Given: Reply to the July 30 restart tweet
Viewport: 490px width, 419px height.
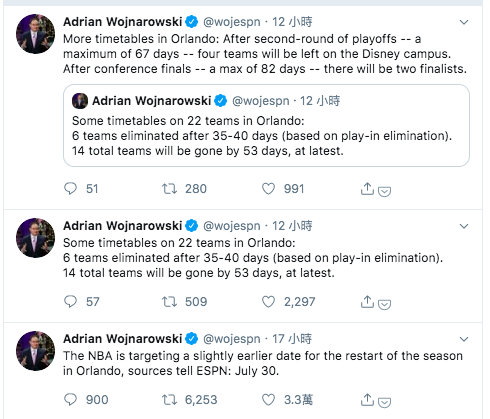Looking at the screenshot, I should (x=70, y=399).
